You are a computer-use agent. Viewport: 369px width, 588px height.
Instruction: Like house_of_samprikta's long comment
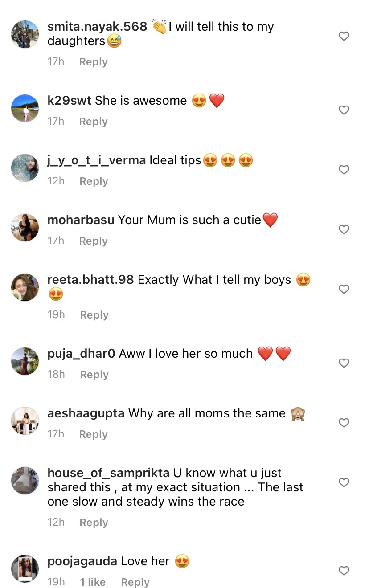coord(344,482)
